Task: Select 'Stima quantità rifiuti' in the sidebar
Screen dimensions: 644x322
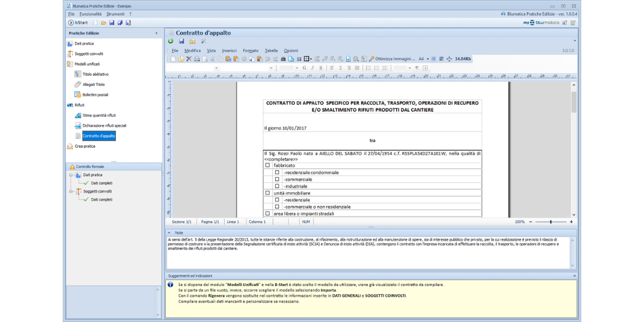Action: (99, 115)
